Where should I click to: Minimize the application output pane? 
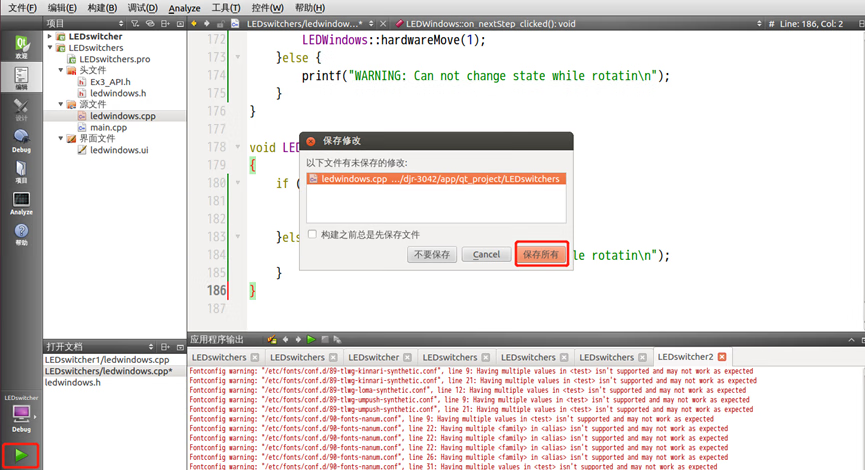(x=851, y=340)
